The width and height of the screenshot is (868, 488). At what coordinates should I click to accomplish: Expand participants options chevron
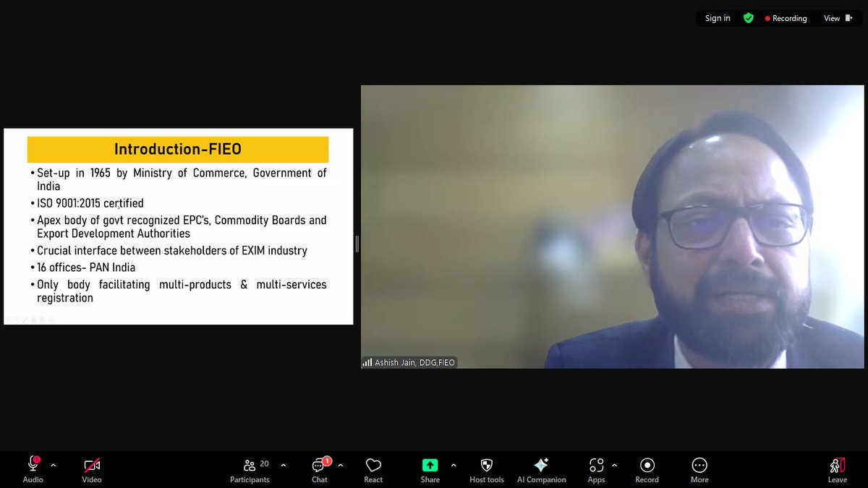(283, 465)
